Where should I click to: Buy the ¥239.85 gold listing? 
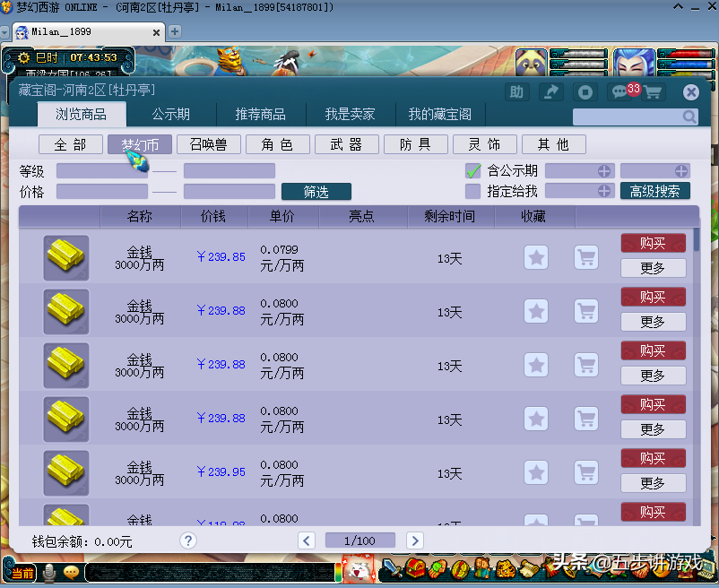click(654, 243)
